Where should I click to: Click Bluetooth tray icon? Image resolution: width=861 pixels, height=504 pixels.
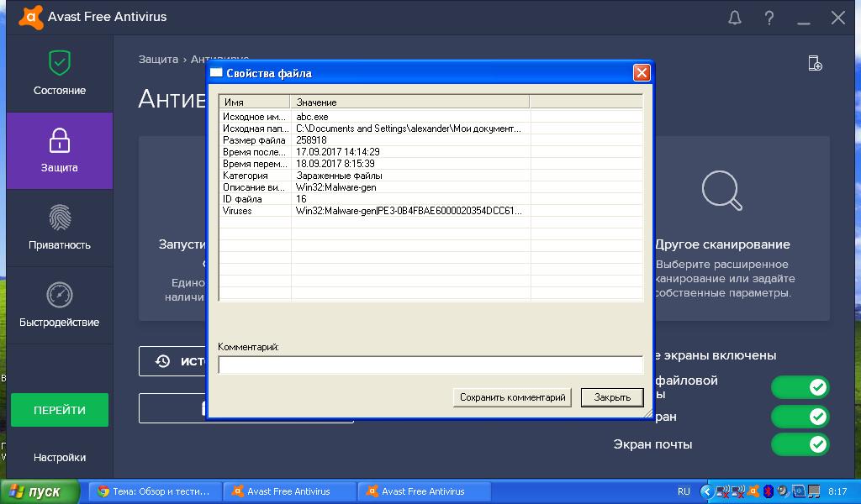click(769, 491)
